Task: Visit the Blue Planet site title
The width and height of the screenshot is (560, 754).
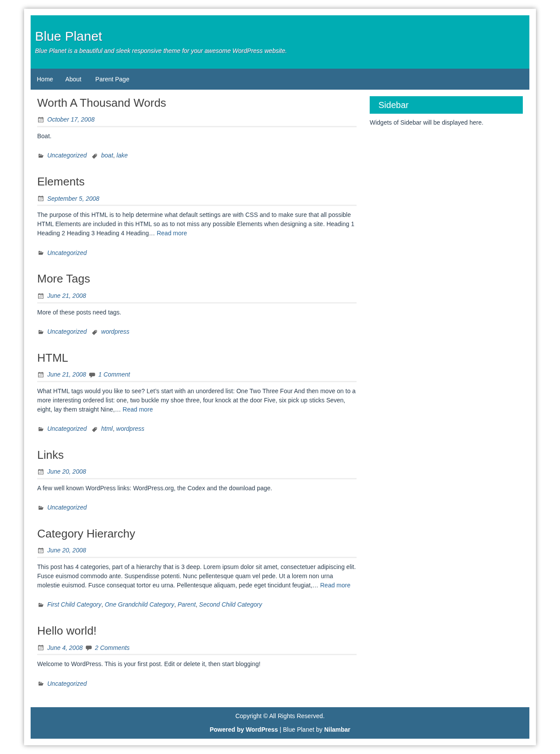Action: pos(69,36)
